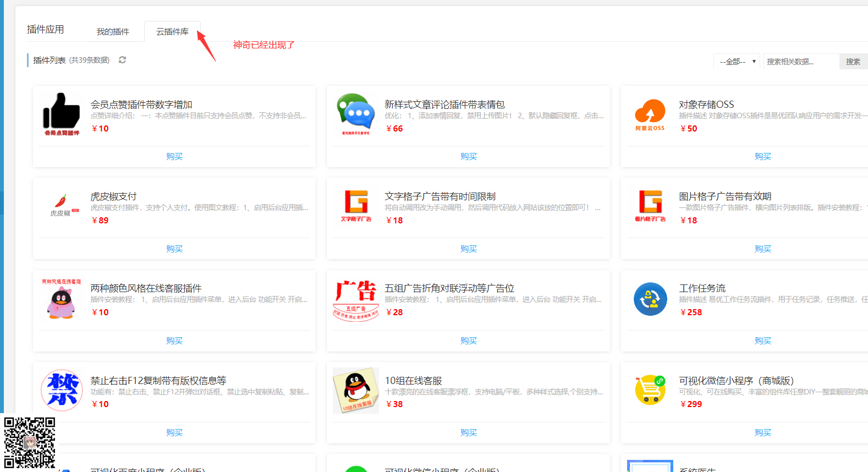Buy the 文字格子广告带有时间限制 plugin

click(x=469, y=249)
